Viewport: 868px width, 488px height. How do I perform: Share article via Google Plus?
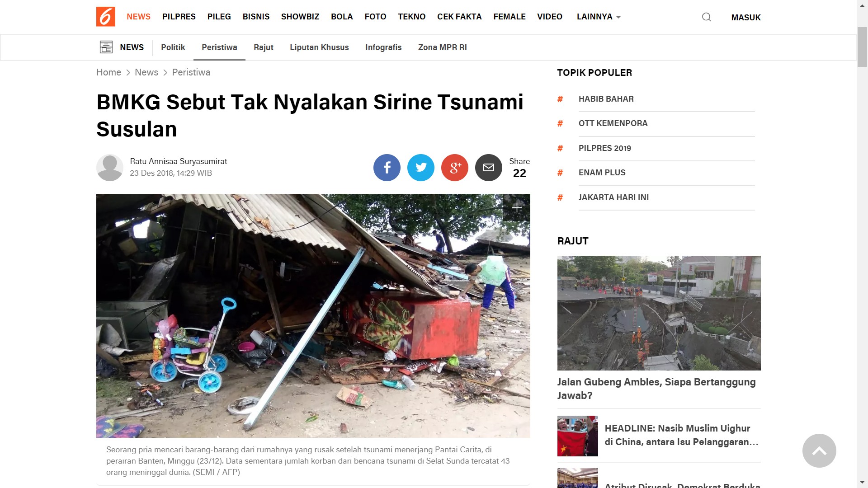[455, 168]
